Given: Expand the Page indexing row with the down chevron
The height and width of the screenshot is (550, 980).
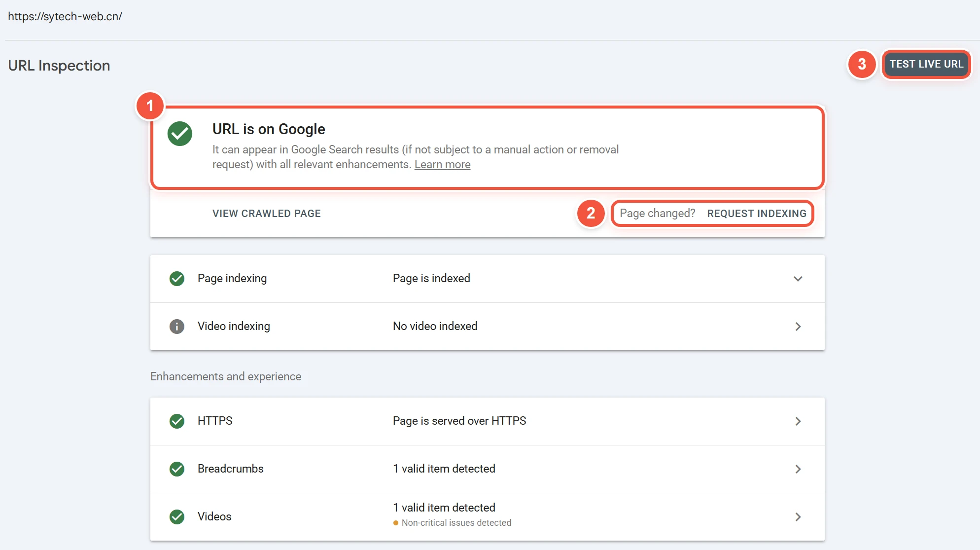Looking at the screenshot, I should pyautogui.click(x=798, y=279).
